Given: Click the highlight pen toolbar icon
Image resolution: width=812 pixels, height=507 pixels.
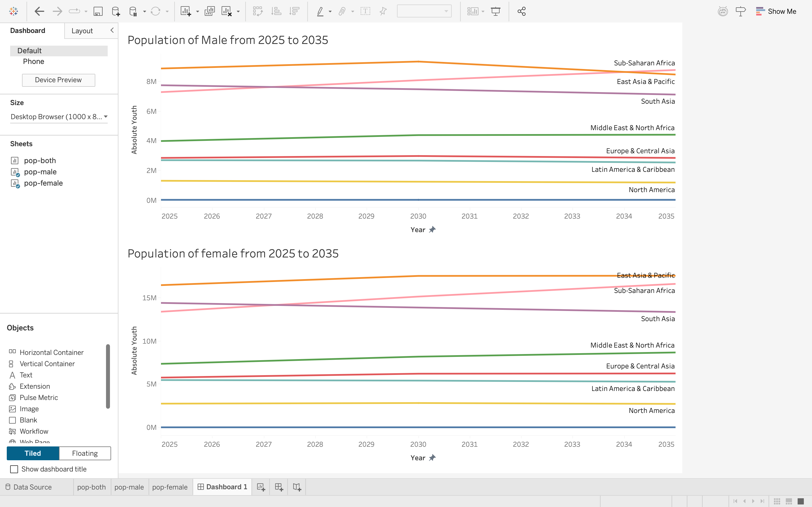Looking at the screenshot, I should tap(320, 11).
